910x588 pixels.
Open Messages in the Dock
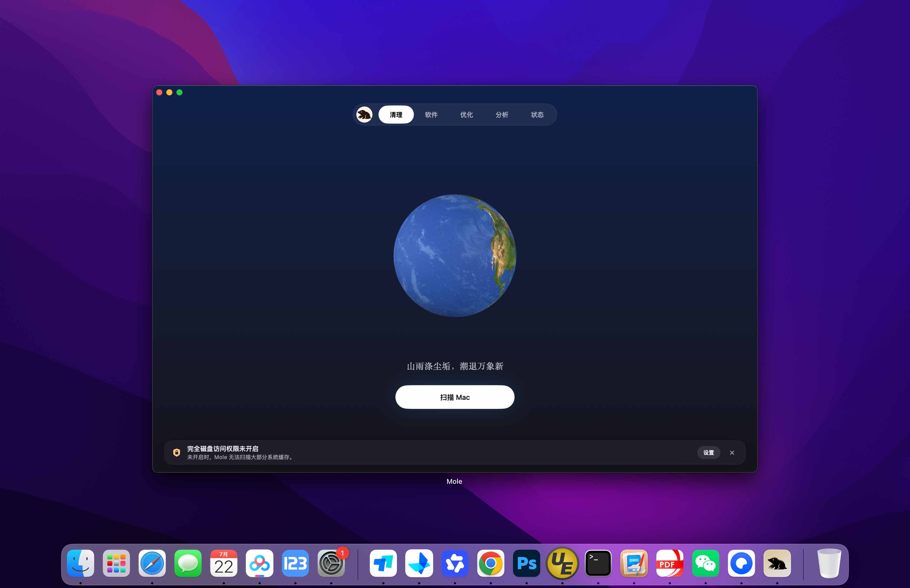click(188, 563)
